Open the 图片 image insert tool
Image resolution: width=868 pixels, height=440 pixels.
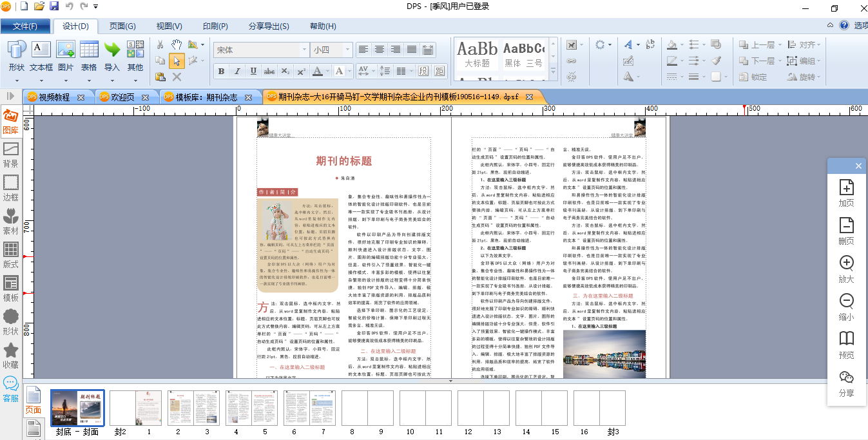pos(64,55)
